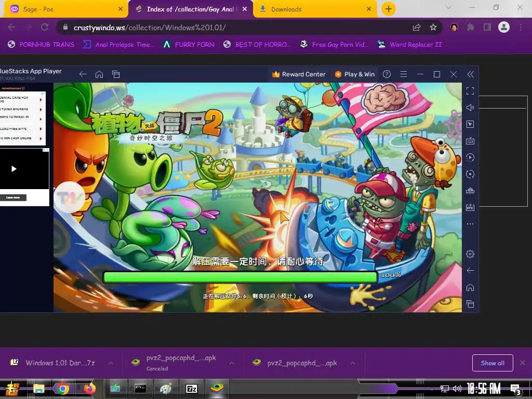Open BlueStacks settings gear icon
This screenshot has height=399, width=532.
point(470,254)
